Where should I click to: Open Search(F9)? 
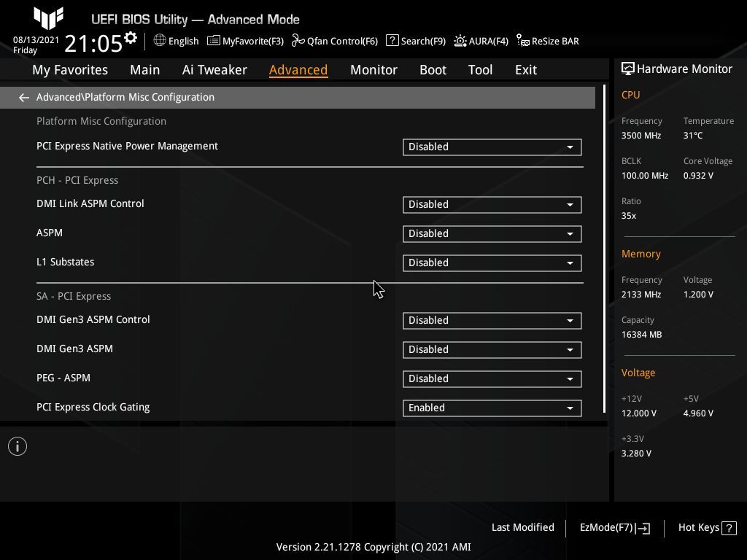click(x=415, y=41)
